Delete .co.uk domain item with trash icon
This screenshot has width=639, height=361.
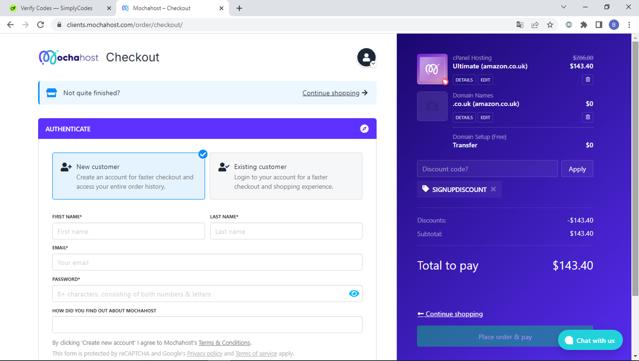coord(588,117)
